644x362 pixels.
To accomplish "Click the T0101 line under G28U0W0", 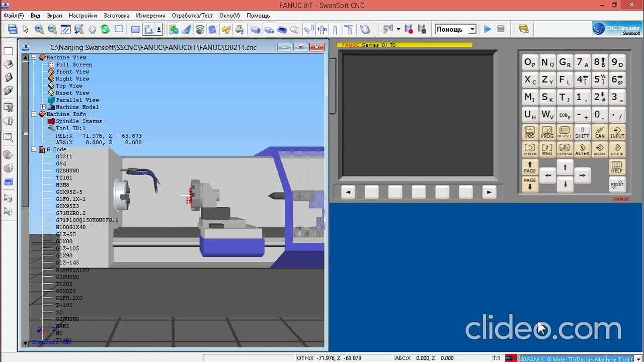I will (x=64, y=177).
